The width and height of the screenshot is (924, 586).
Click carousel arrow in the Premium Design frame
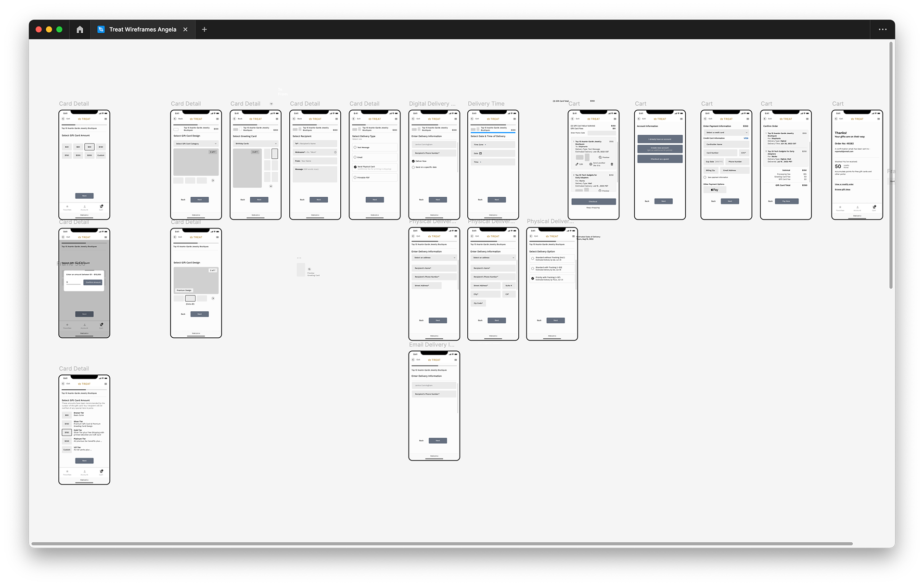pyautogui.click(x=213, y=298)
